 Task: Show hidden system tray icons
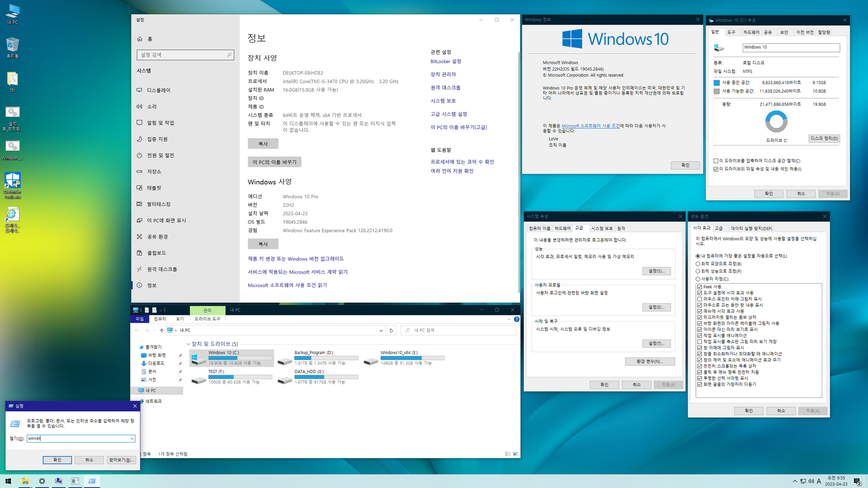pyautogui.click(x=794, y=481)
